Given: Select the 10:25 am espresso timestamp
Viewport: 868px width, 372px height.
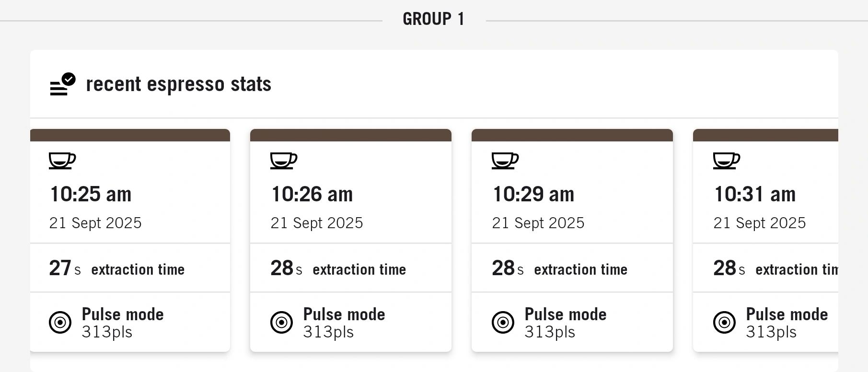Looking at the screenshot, I should [x=91, y=194].
